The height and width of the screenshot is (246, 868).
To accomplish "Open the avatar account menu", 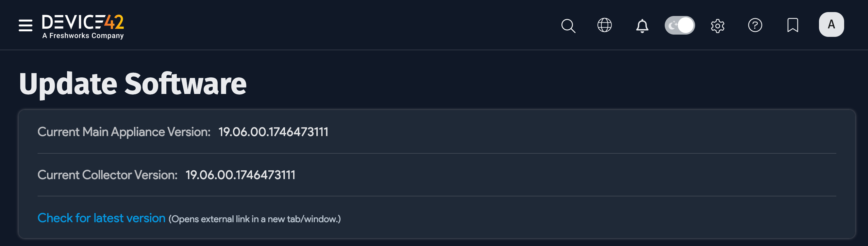I will coord(831,24).
